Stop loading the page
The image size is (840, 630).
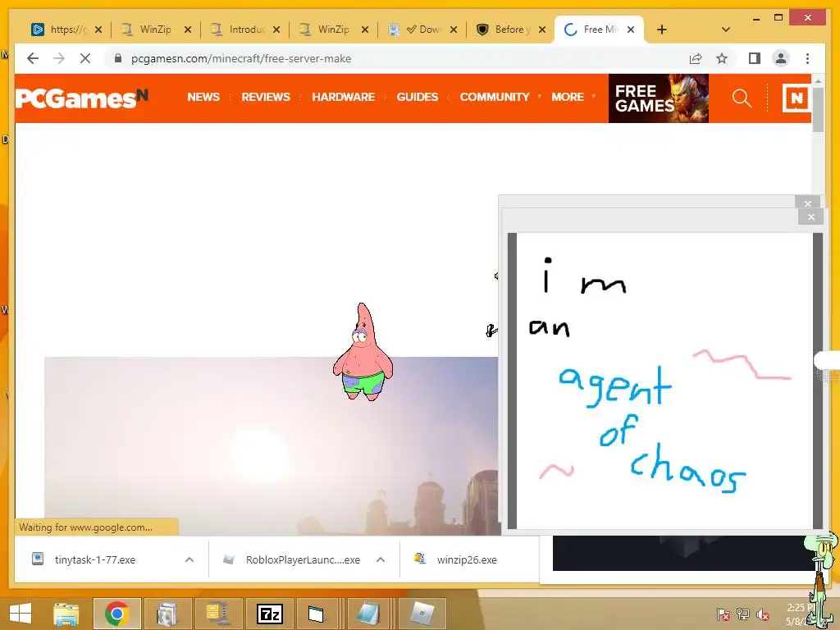[85, 58]
